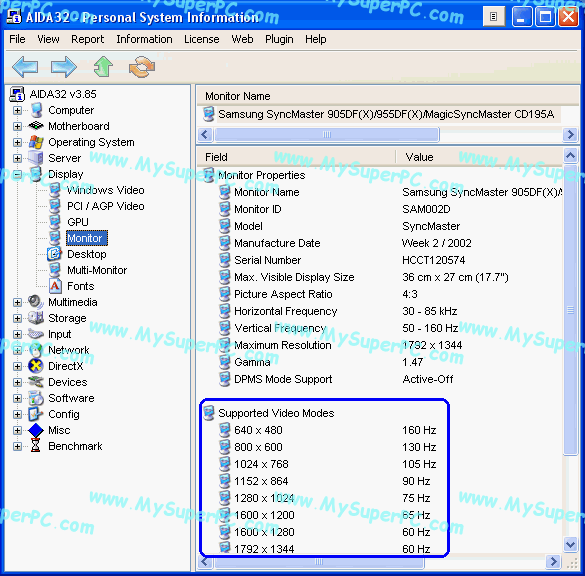Go up one level with green arrow
This screenshot has height=576, width=585.
(103, 67)
